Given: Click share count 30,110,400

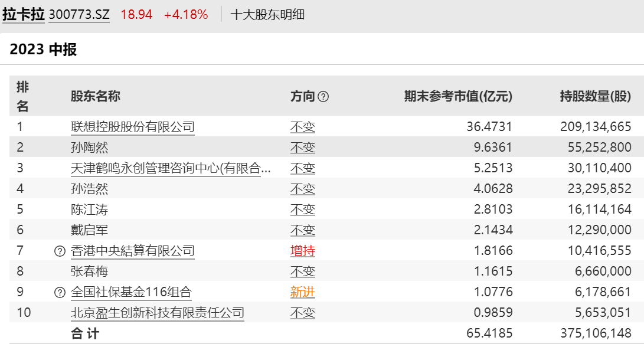Looking at the screenshot, I should pyautogui.click(x=599, y=168).
